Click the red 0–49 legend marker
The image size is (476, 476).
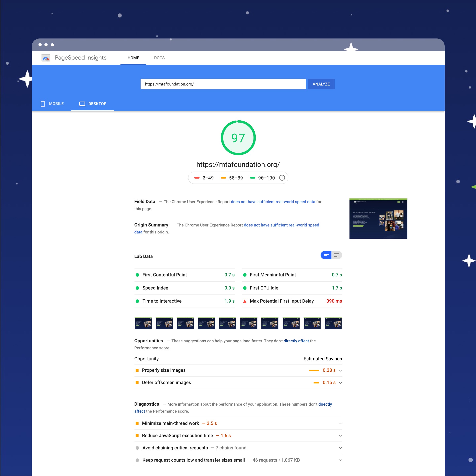pos(197,178)
